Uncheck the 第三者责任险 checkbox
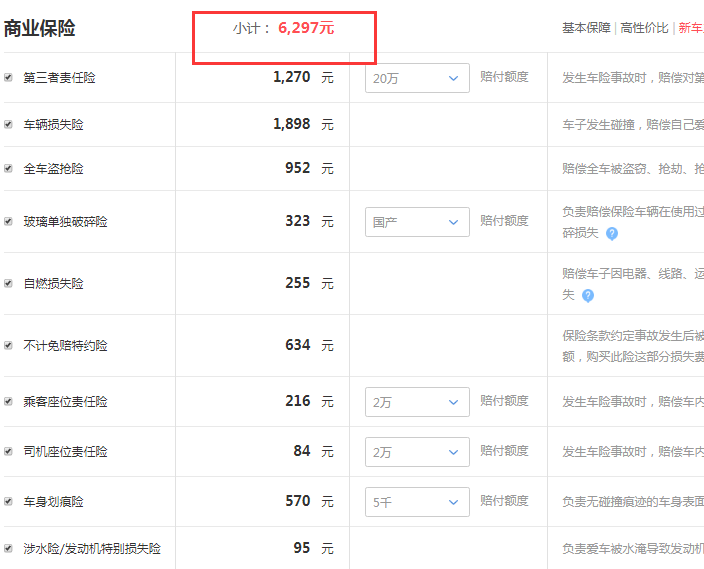The image size is (704, 569). (8, 77)
